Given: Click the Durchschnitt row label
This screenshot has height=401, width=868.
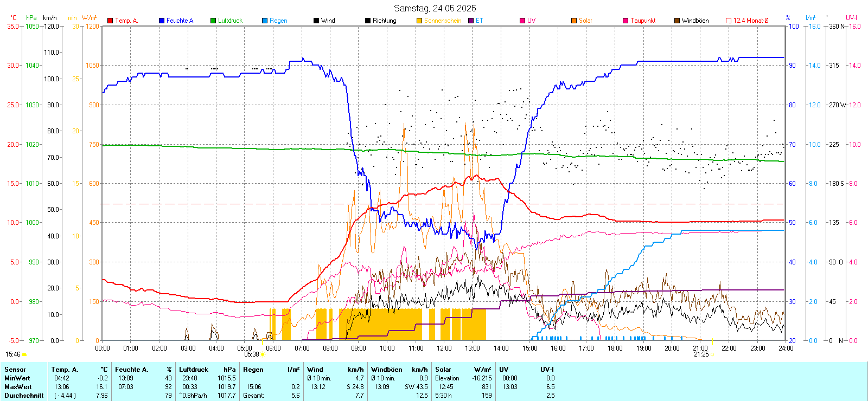Looking at the screenshot, I should point(24,396).
